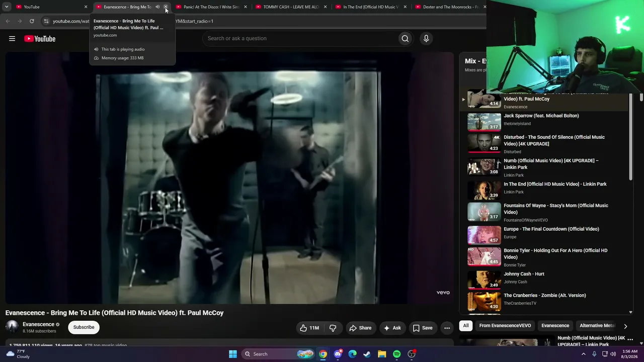The height and width of the screenshot is (362, 644).
Task: Switch to TOMMY CASH - LEAVE ME ALONE tab
Action: 291,7
